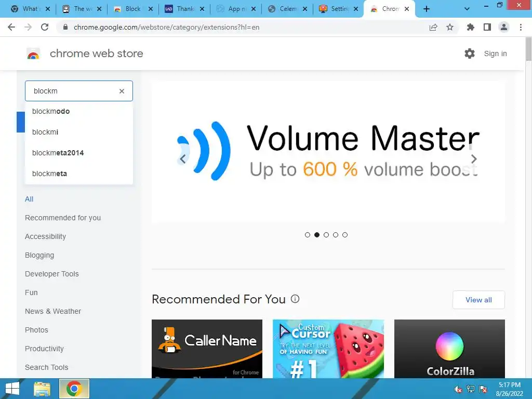Open network tray icon

[471, 389]
